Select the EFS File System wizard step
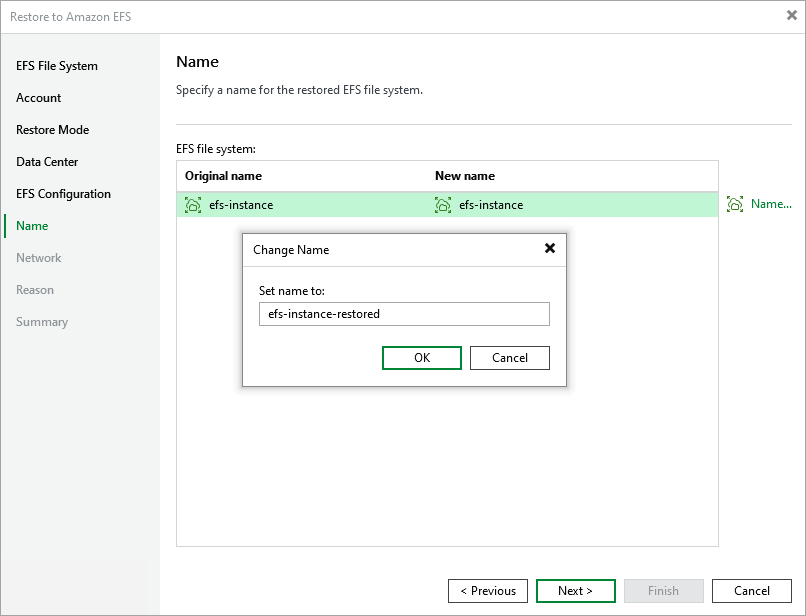 (57, 65)
